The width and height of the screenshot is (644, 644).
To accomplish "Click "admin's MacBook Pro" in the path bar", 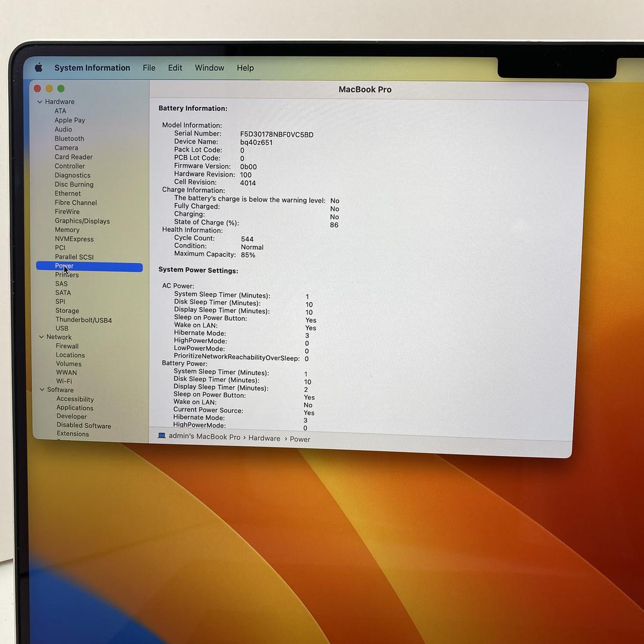I will pos(205,436).
